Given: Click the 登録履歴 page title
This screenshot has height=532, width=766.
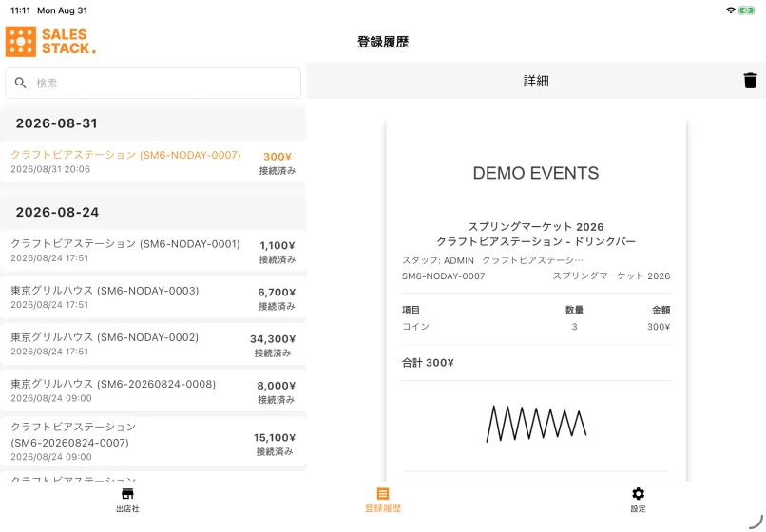Looking at the screenshot, I should [383, 42].
